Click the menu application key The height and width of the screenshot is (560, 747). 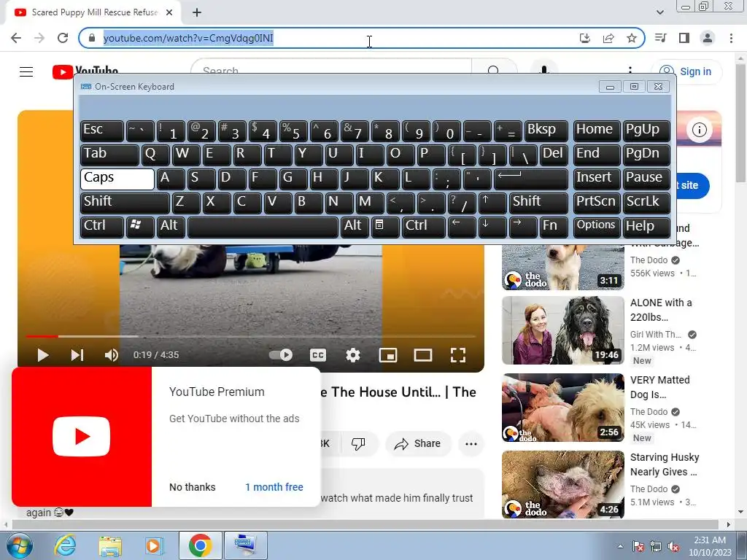[384, 227]
